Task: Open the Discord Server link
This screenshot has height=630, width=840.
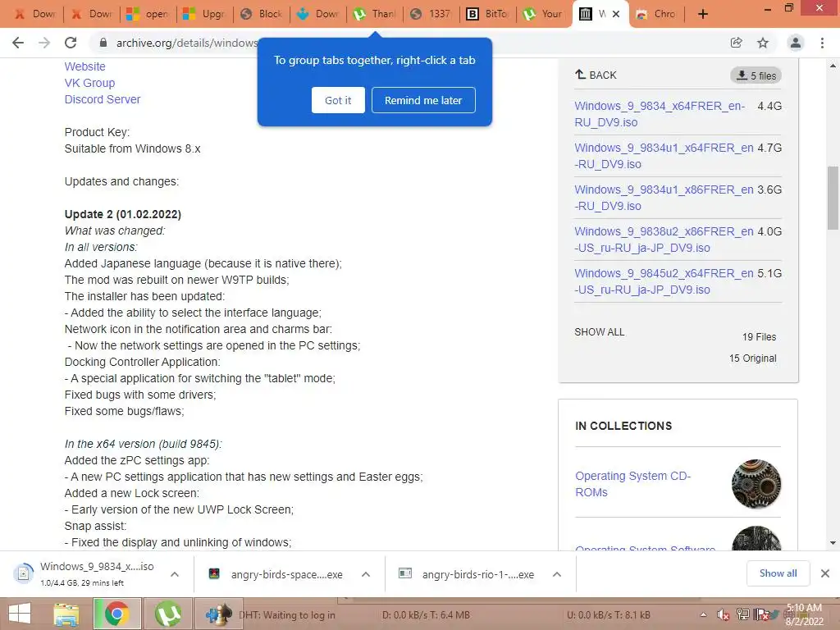Action: pyautogui.click(x=103, y=99)
